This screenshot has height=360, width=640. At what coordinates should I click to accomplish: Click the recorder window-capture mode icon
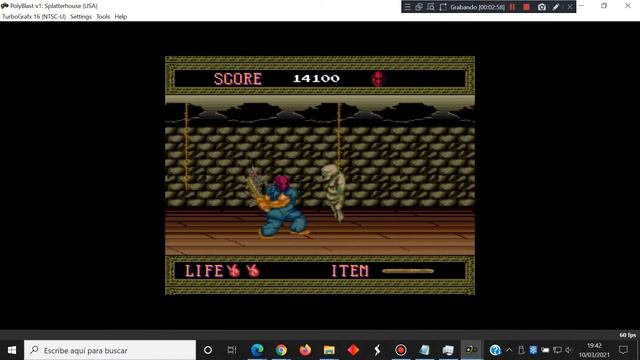(419, 7)
